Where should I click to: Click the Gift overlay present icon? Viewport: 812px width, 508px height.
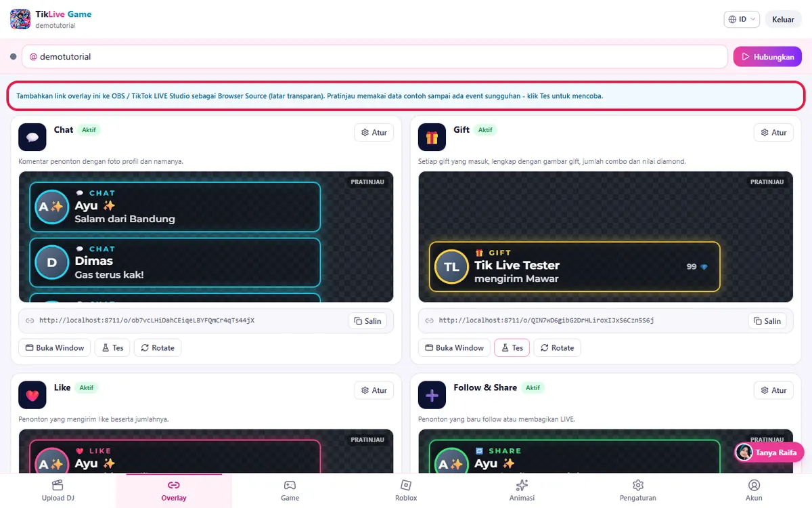(x=432, y=137)
